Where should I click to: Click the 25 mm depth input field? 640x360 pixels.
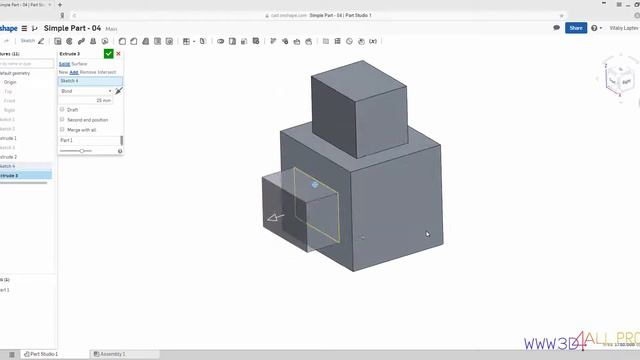click(86, 100)
